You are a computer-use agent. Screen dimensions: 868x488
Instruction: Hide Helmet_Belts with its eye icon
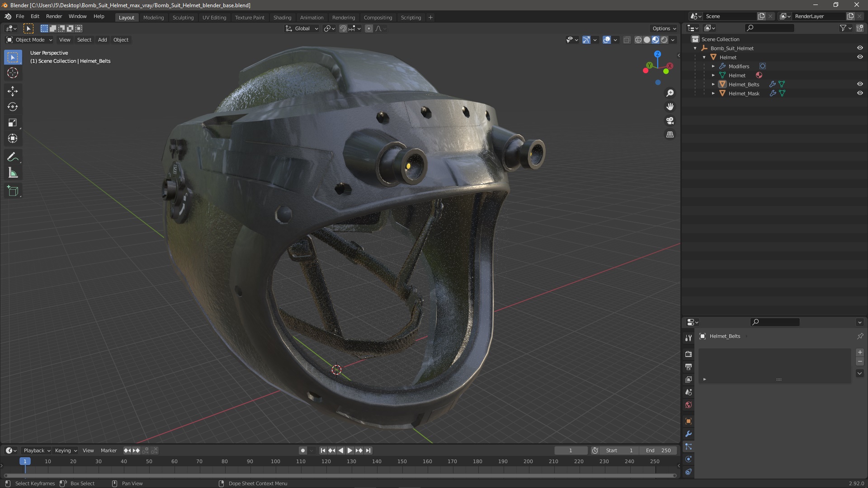(x=860, y=84)
